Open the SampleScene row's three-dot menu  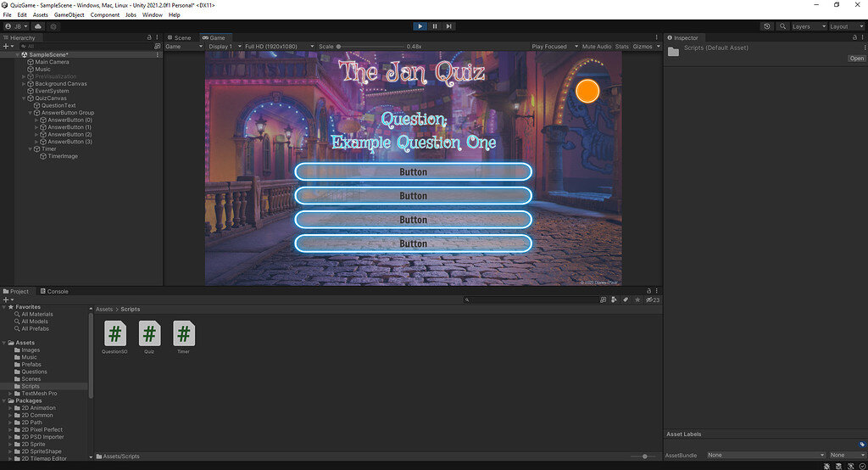(158, 55)
